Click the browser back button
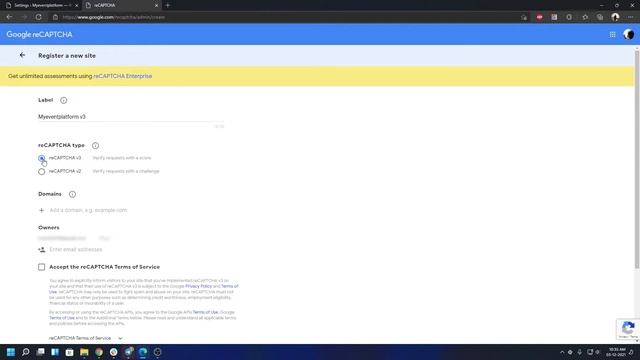This screenshot has height=360, width=640. click(x=9, y=17)
